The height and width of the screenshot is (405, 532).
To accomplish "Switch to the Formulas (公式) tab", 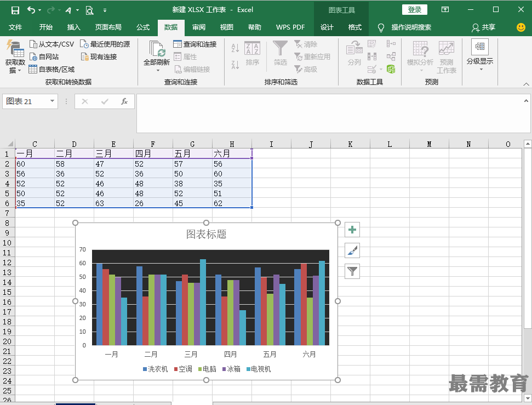I will point(143,27).
